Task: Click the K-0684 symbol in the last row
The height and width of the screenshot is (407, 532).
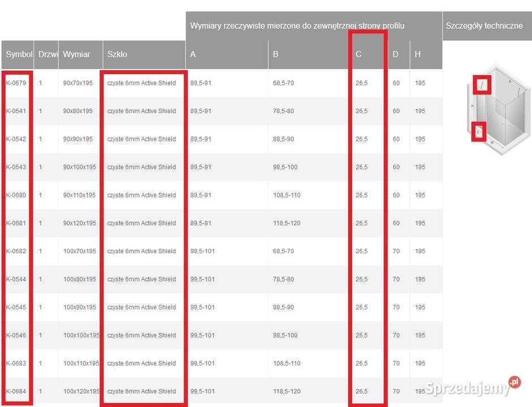Action: click(x=16, y=391)
